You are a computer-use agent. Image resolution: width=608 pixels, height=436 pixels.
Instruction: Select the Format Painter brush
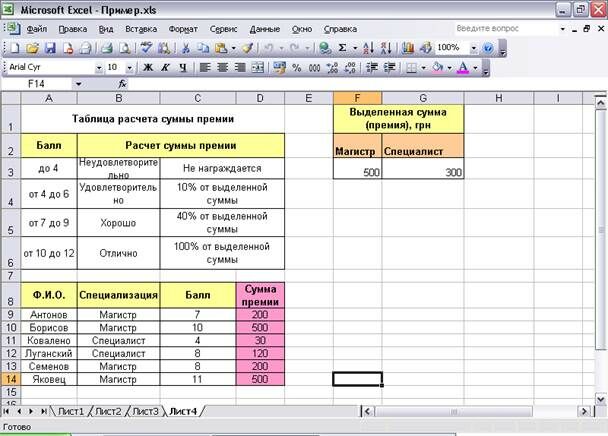point(247,48)
